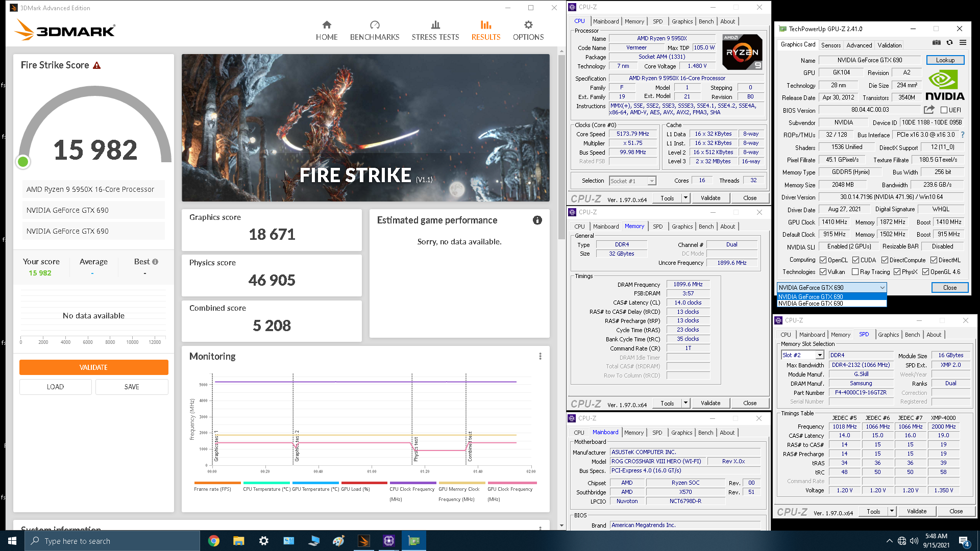Toggle the OpenGL 4.6 checkbox
The width and height of the screenshot is (980, 551).
click(x=925, y=272)
